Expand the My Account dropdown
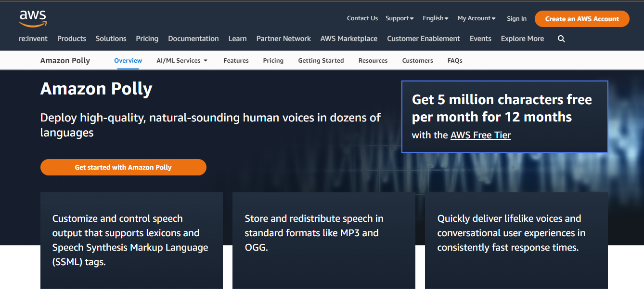 [x=477, y=18]
